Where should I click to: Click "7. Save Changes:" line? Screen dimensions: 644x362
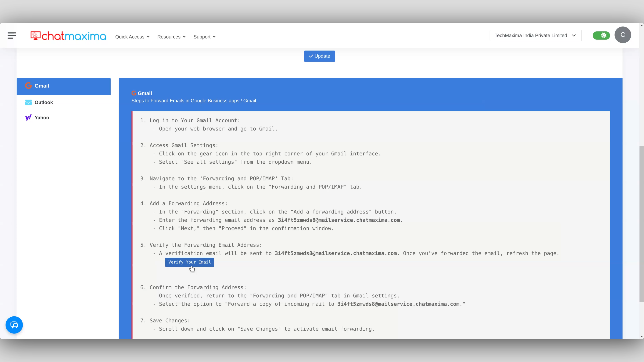click(165, 321)
